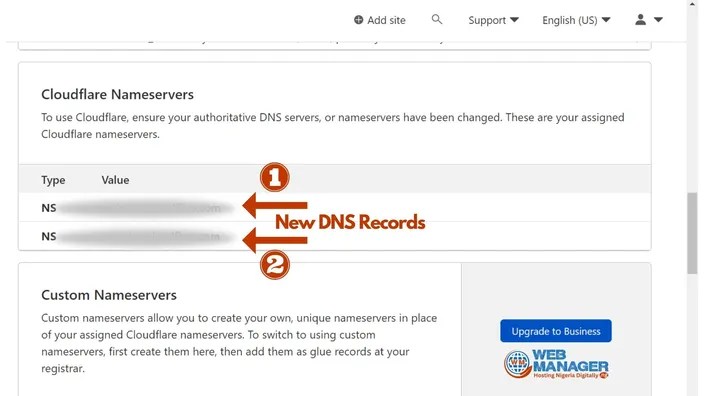The image size is (704, 396).
Task: Click the page vertical scrollbar thumb
Action: click(x=692, y=233)
